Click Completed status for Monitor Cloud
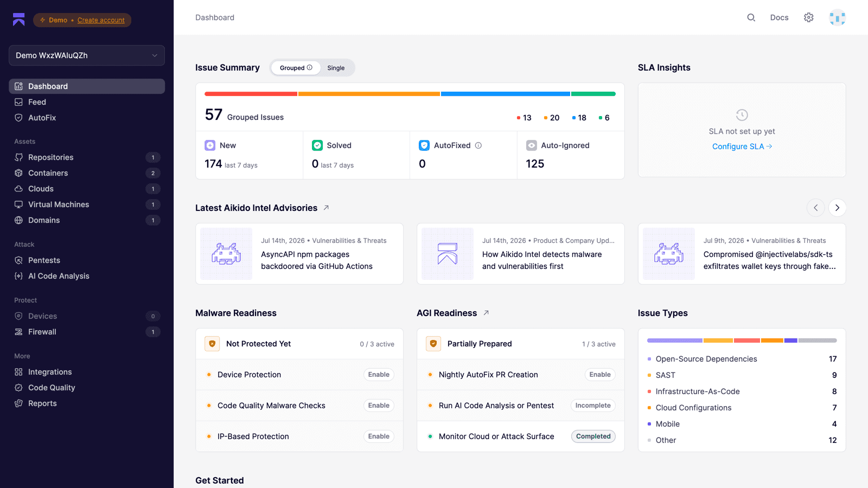Viewport: 868px width, 488px height. coord(593,436)
